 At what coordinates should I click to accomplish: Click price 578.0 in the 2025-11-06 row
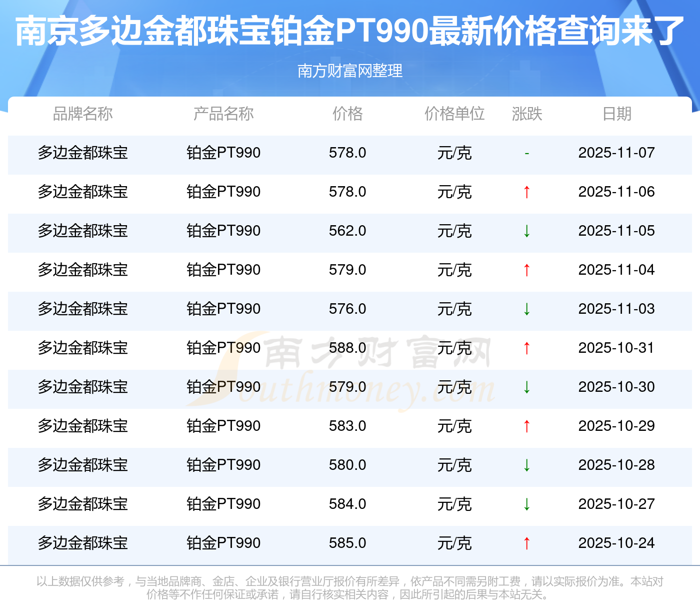pyautogui.click(x=347, y=192)
